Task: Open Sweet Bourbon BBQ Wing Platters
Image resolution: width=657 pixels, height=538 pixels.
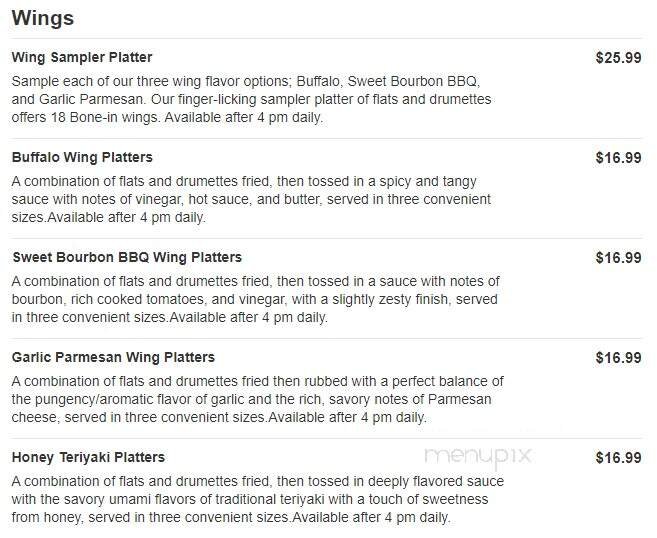Action: [x=127, y=257]
